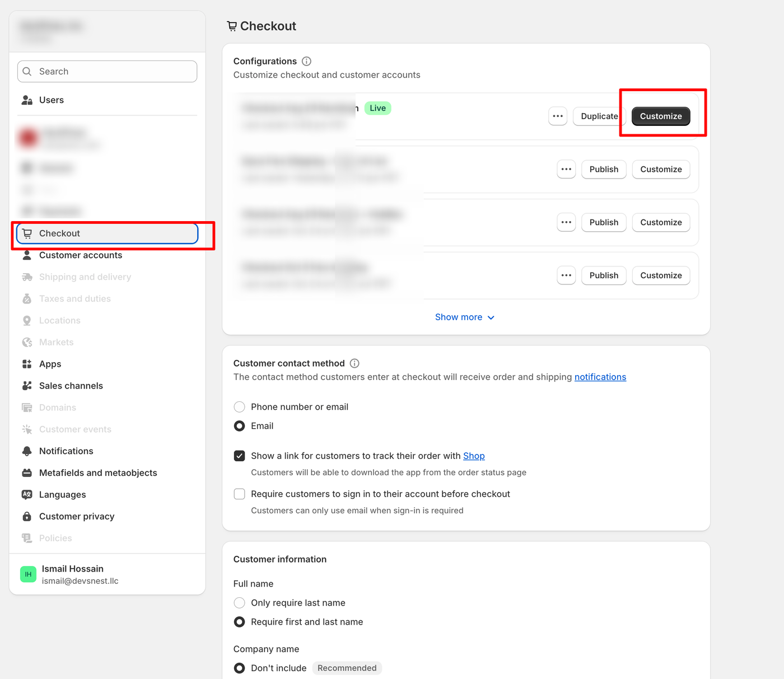This screenshot has width=784, height=679.
Task: Click the Taxes and duties icon
Action: click(x=27, y=299)
